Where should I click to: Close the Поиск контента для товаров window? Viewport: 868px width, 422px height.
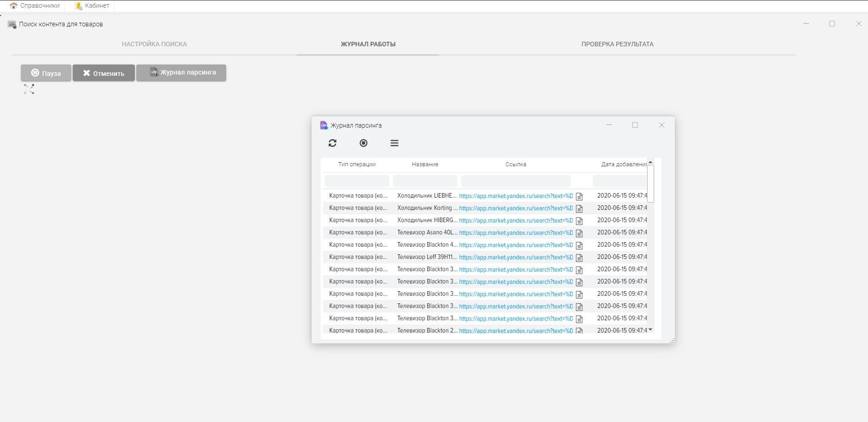coord(858,24)
